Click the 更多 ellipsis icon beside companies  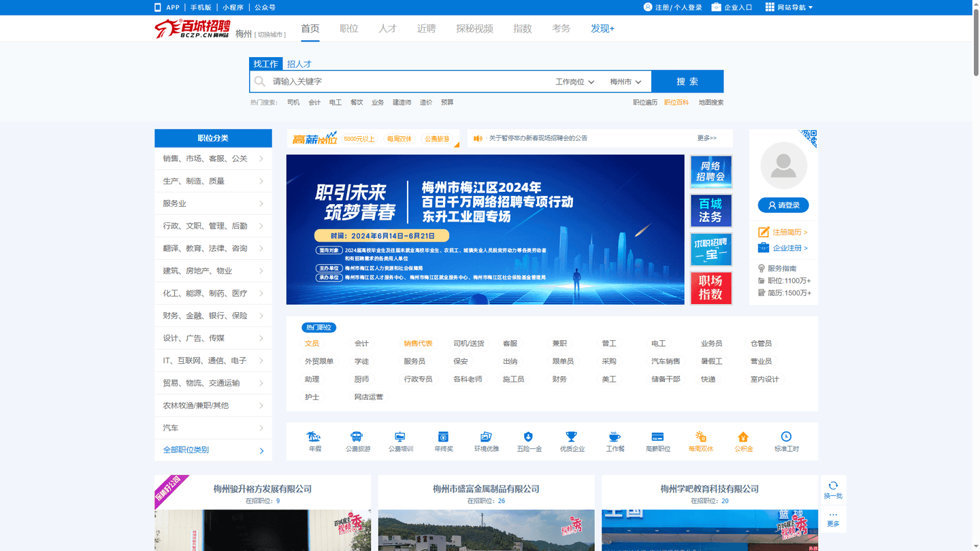click(833, 514)
